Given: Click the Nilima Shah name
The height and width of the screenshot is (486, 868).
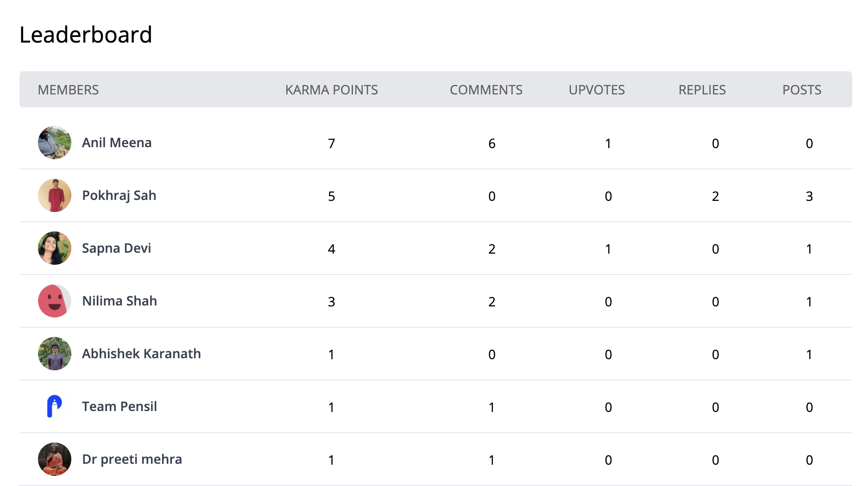Looking at the screenshot, I should click(120, 301).
